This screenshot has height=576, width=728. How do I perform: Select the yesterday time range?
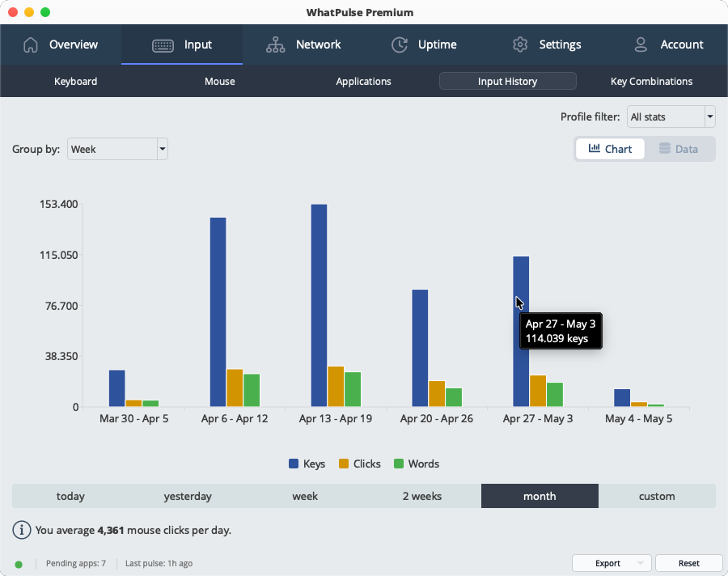point(188,496)
